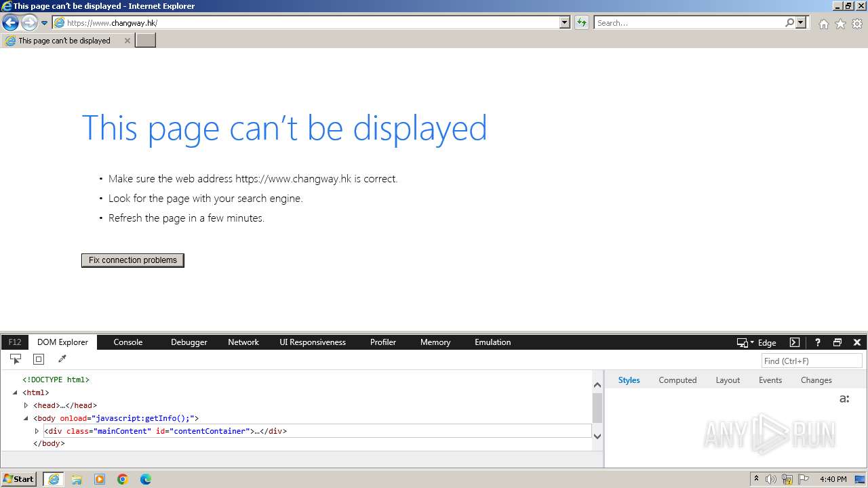This screenshot has height=488, width=868.
Task: Show hidden system tray icons arrow
Action: [x=756, y=479]
